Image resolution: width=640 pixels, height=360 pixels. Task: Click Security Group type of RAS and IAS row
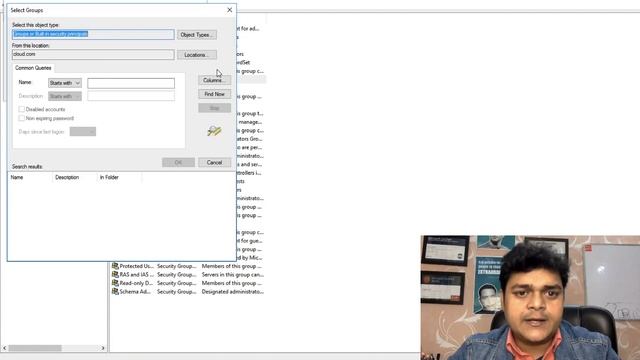(x=176, y=275)
